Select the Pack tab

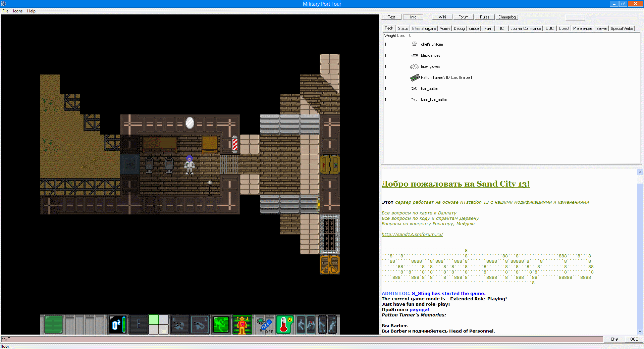pyautogui.click(x=389, y=28)
